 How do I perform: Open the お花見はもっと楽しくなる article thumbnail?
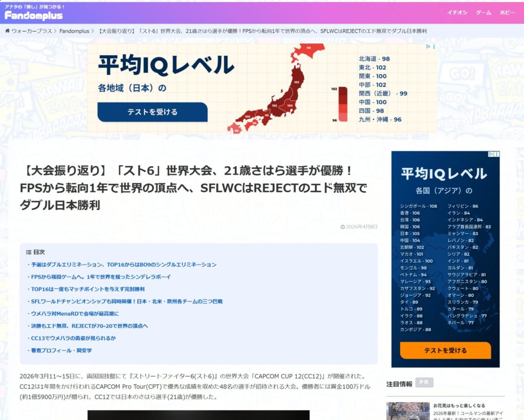[407, 410]
